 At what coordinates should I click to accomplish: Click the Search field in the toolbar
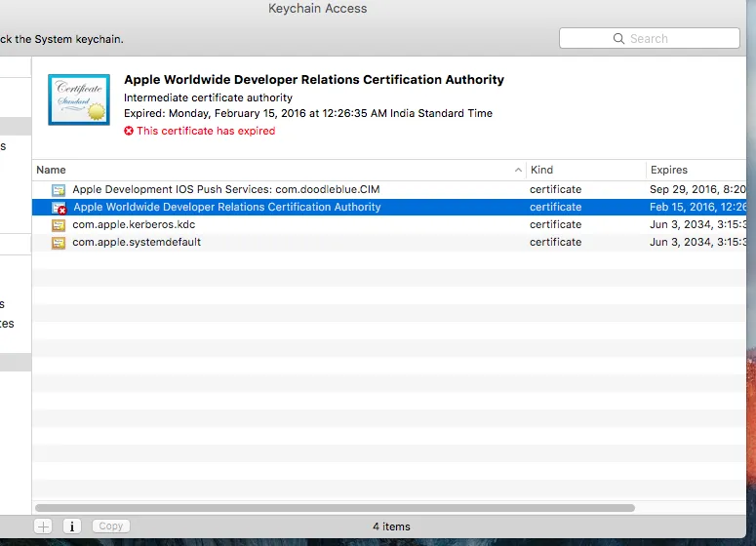tap(649, 38)
